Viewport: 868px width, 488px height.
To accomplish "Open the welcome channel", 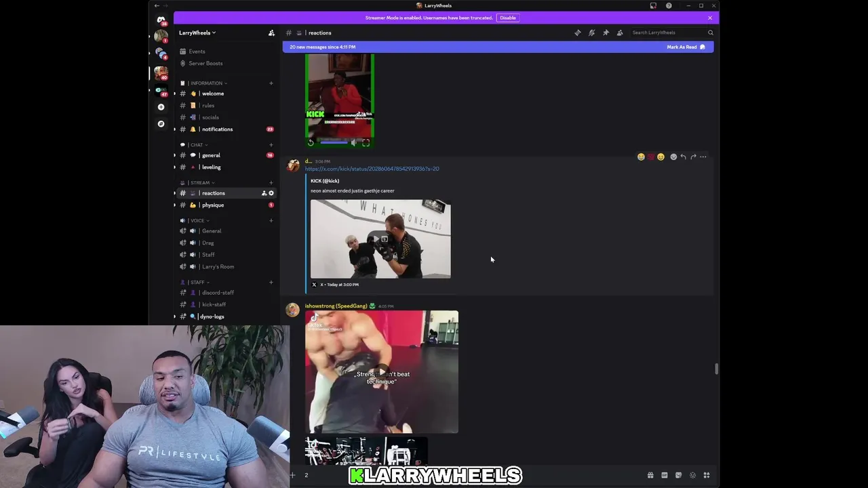I will pos(226,94).
